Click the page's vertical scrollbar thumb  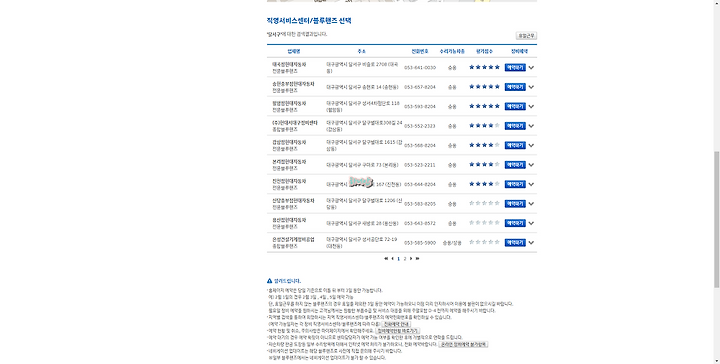pyautogui.click(x=716, y=219)
